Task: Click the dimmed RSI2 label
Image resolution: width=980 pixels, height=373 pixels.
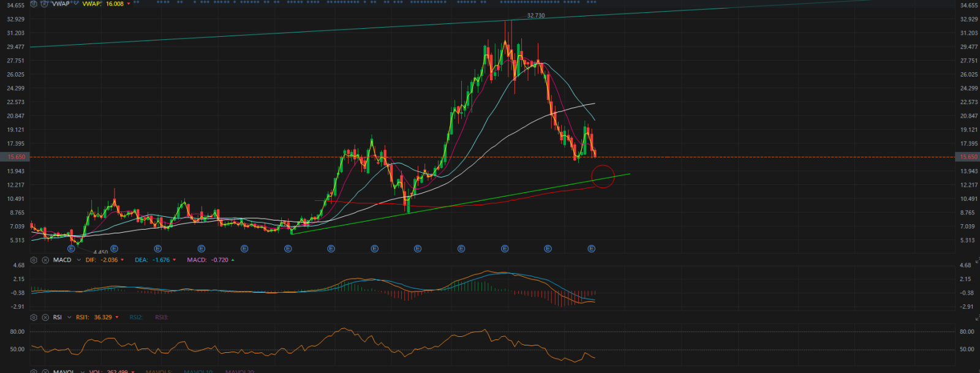Action: pyautogui.click(x=136, y=317)
